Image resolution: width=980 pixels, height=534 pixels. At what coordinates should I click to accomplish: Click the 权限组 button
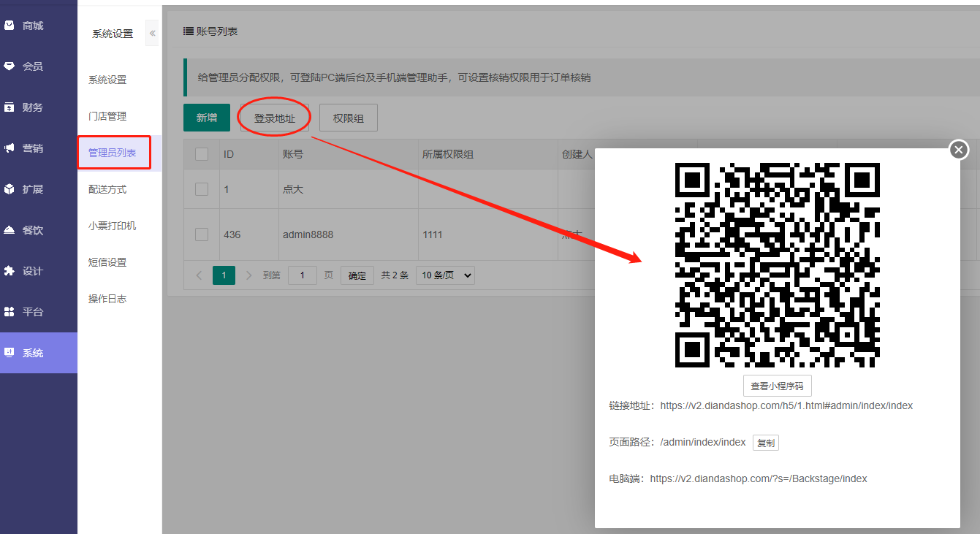tap(349, 118)
